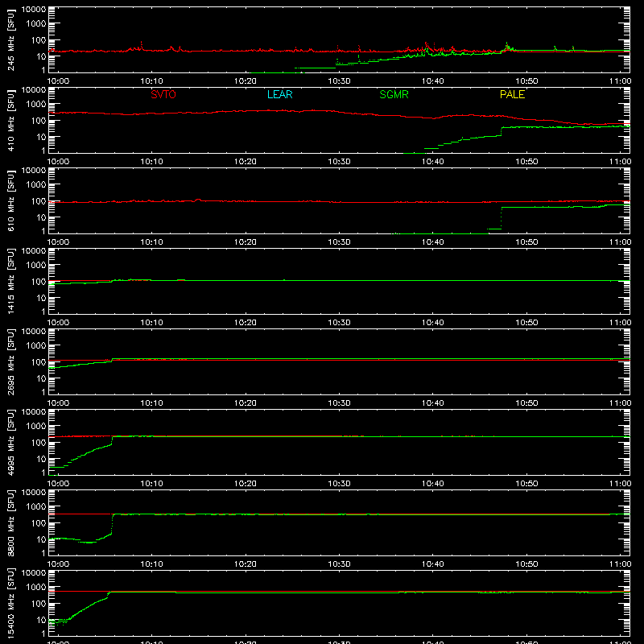
Task: Select the 15400 MHz [SFU] axis title
Action: coord(10,603)
